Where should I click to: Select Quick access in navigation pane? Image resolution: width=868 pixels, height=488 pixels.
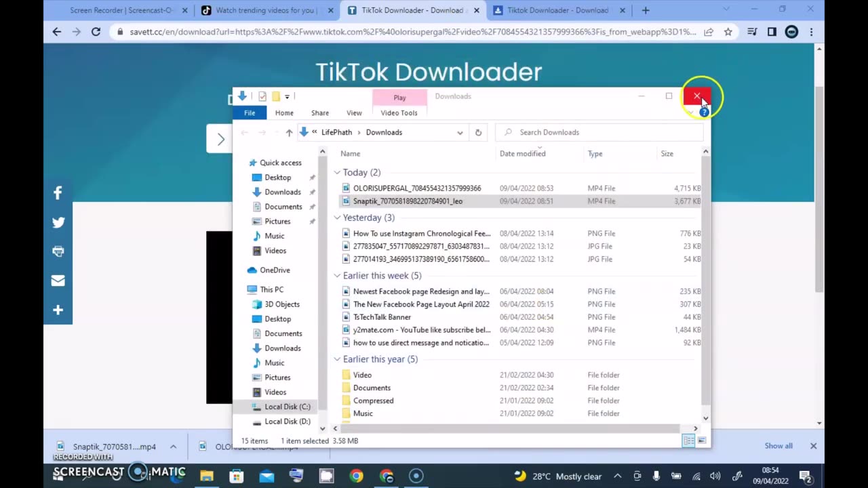tap(280, 163)
